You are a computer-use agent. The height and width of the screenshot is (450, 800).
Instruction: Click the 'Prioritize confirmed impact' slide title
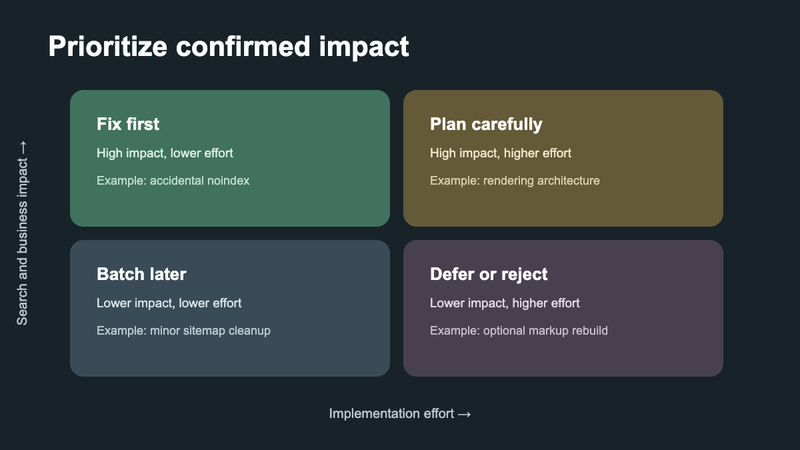(x=229, y=47)
